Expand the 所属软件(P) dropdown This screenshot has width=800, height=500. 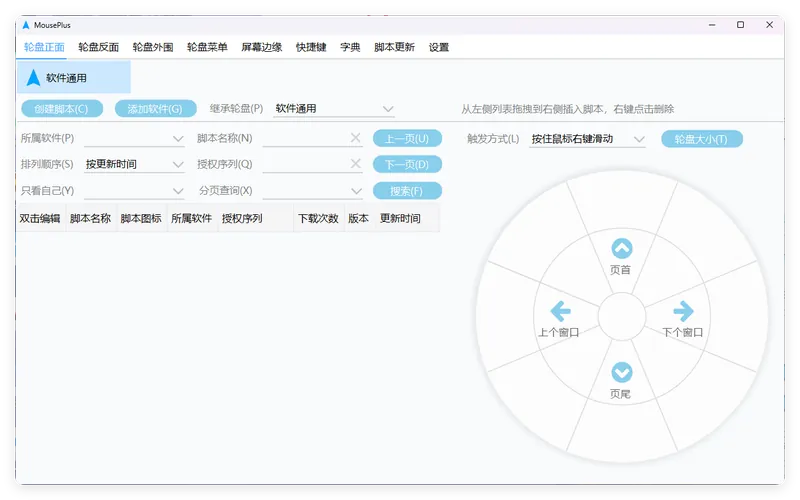click(x=134, y=138)
